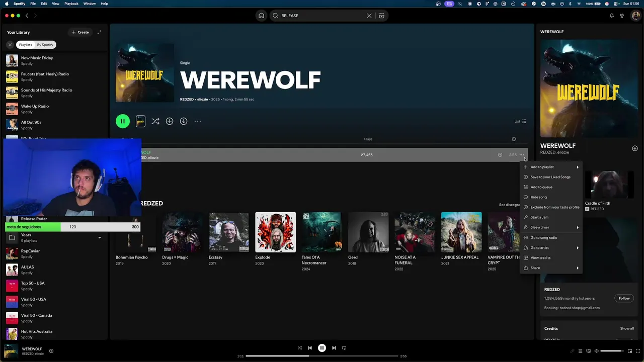Viewport: 644px width, 362px height.
Task: Open more options for WEREWOLF single
Action: tap(198, 121)
